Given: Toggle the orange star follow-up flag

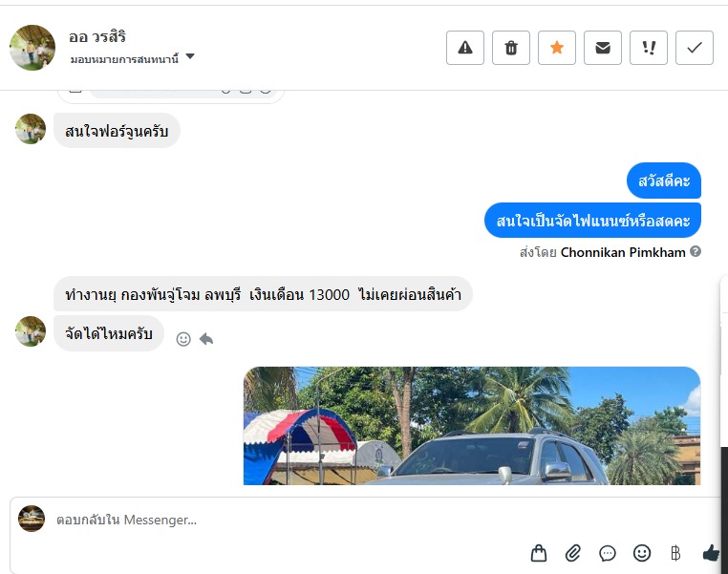Looking at the screenshot, I should 557,48.
